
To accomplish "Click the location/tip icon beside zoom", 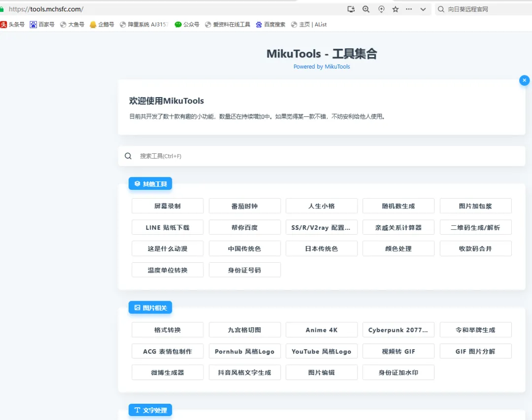I will point(381,9).
